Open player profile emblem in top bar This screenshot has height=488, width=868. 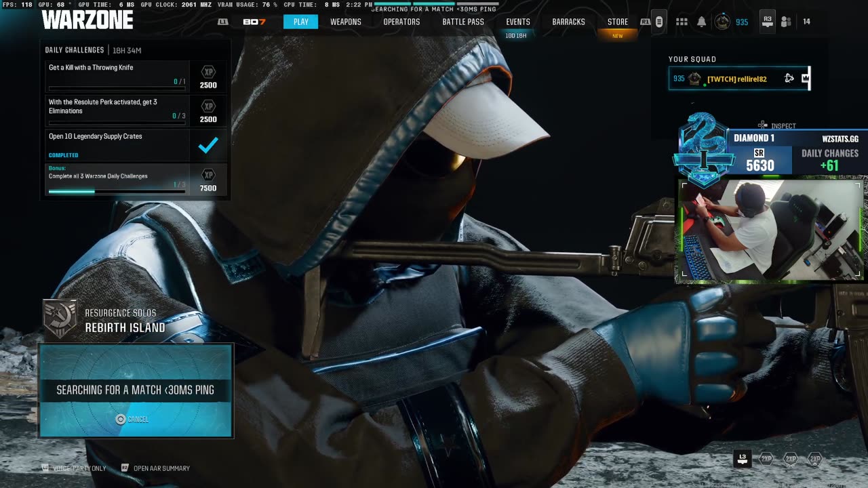click(x=723, y=22)
